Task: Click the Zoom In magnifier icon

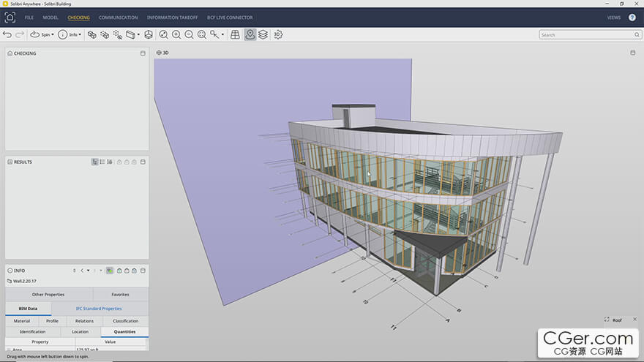Action: coord(176,34)
